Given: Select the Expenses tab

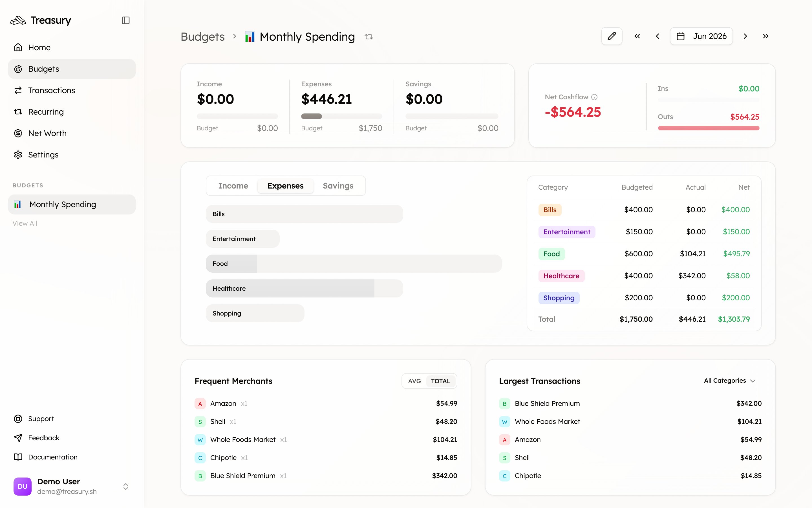Looking at the screenshot, I should point(286,186).
